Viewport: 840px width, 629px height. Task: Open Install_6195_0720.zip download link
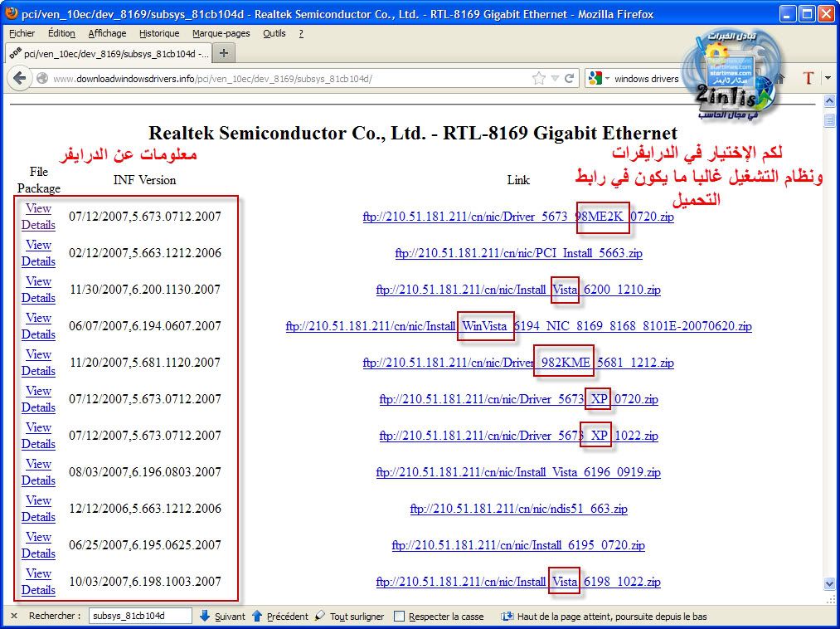coord(518,545)
